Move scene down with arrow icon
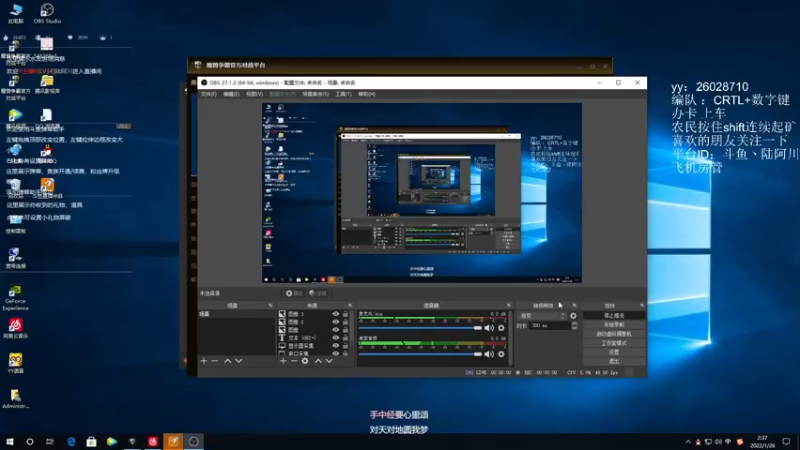 click(x=239, y=361)
